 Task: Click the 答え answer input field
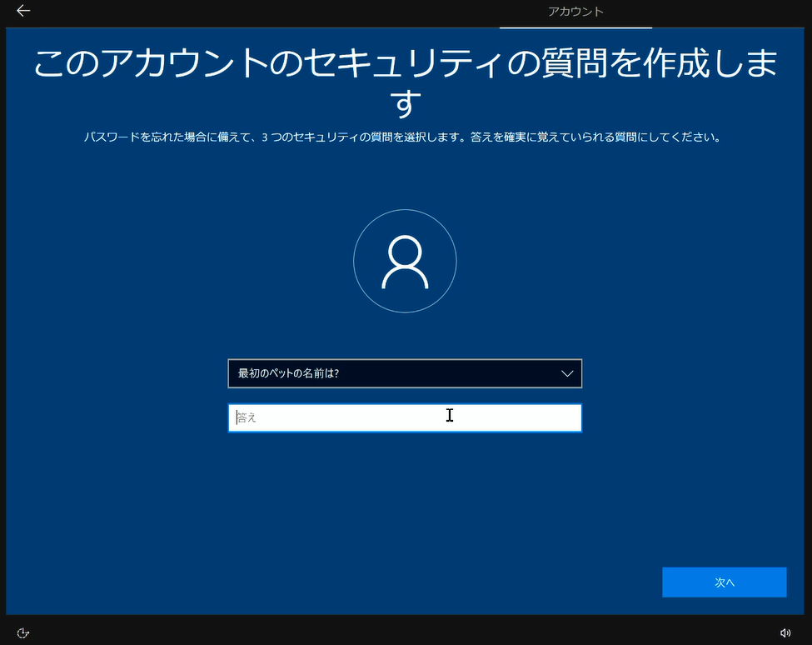click(x=405, y=417)
